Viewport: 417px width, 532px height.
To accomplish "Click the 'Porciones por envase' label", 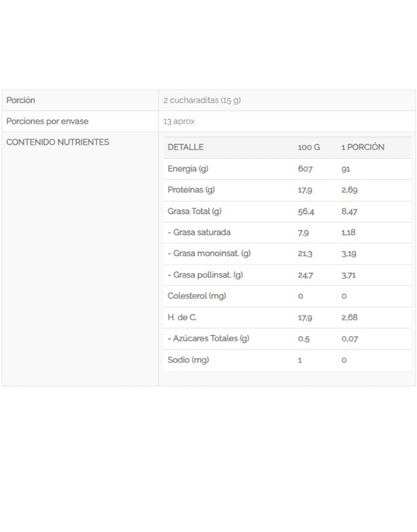I will (47, 122).
